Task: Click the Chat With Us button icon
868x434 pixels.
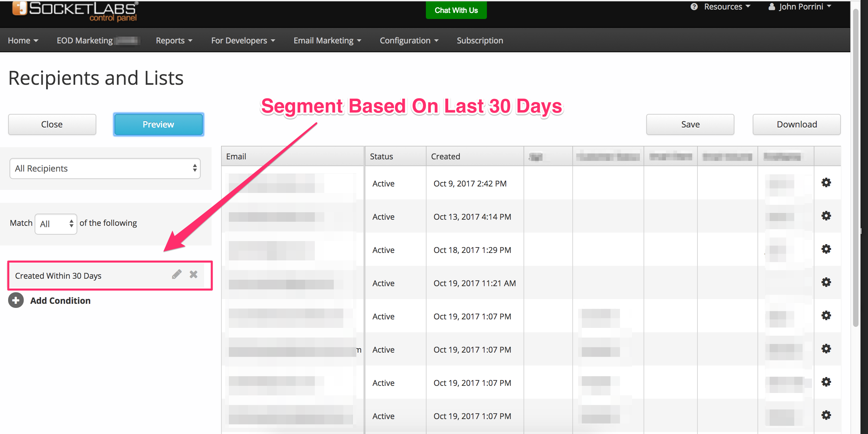Action: [455, 10]
